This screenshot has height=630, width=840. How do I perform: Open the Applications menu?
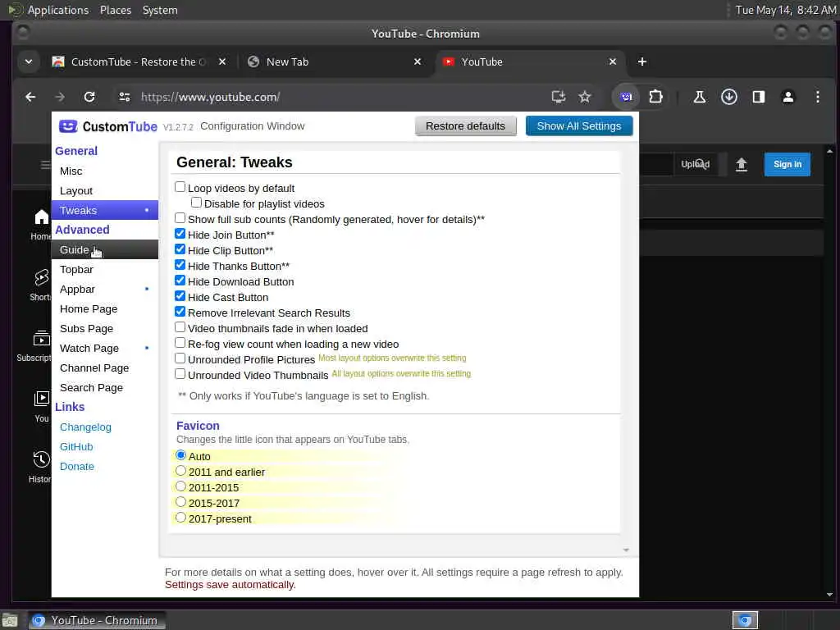(58, 10)
